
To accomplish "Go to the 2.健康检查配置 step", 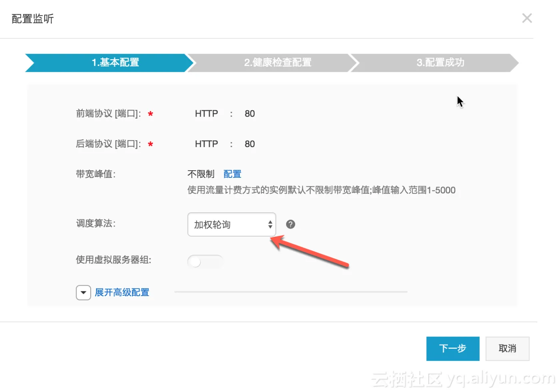I will [x=273, y=63].
